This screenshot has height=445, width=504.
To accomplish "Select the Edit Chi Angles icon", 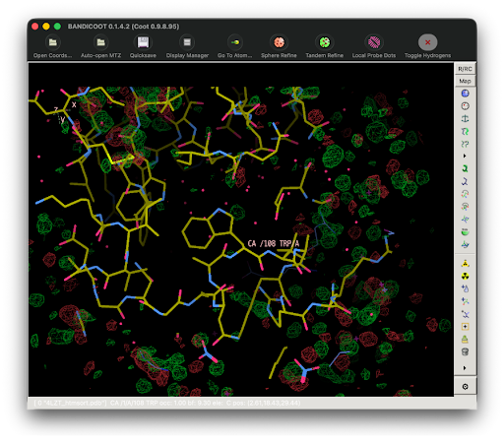I will click(x=465, y=194).
